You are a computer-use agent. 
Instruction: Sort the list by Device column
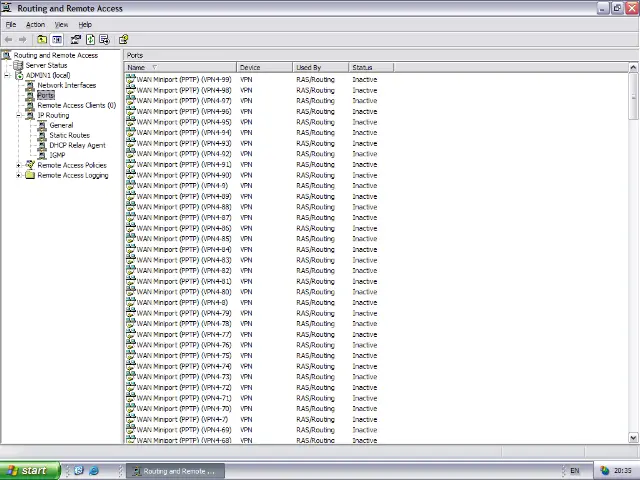click(264, 67)
